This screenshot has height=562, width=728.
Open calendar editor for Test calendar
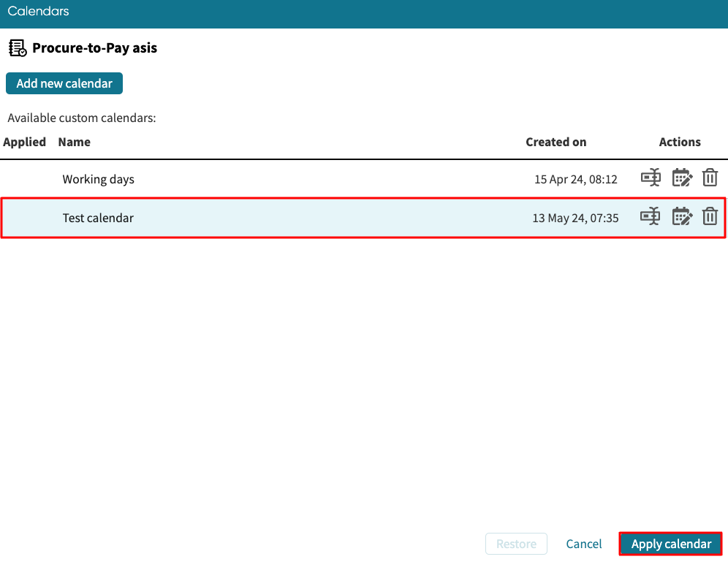coord(681,216)
